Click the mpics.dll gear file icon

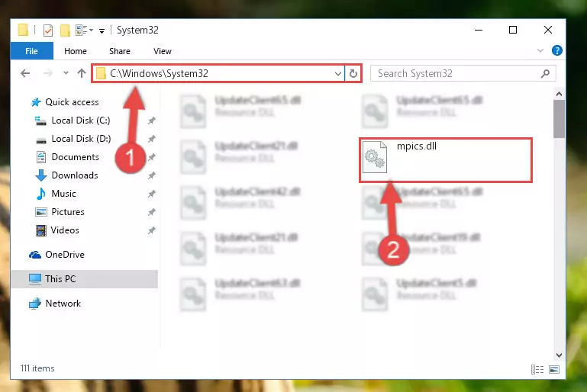(x=375, y=157)
